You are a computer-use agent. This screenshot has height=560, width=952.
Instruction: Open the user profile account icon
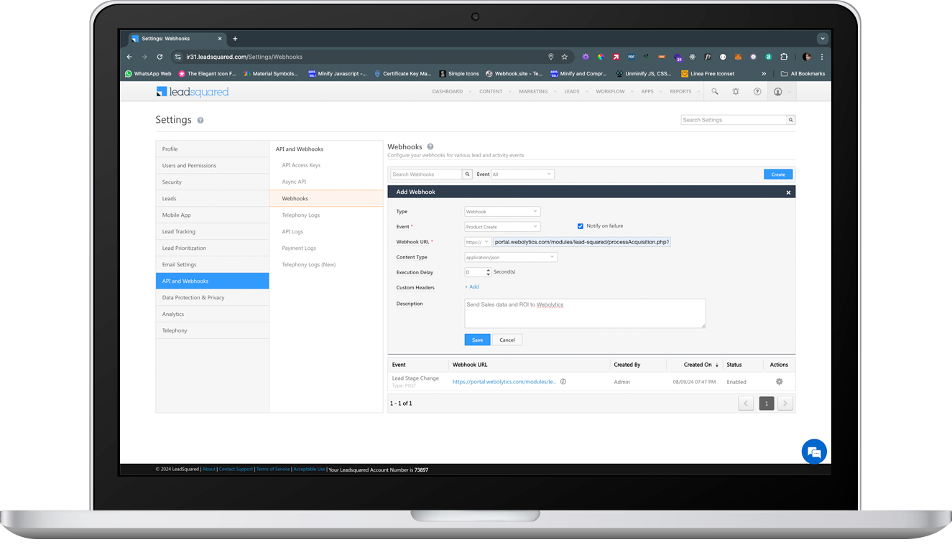coord(780,91)
